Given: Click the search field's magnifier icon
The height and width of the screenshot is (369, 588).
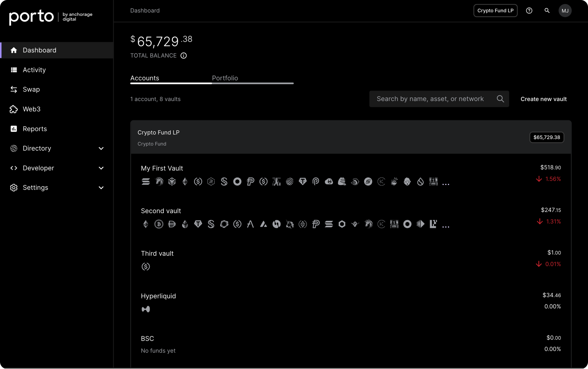Looking at the screenshot, I should (x=500, y=99).
